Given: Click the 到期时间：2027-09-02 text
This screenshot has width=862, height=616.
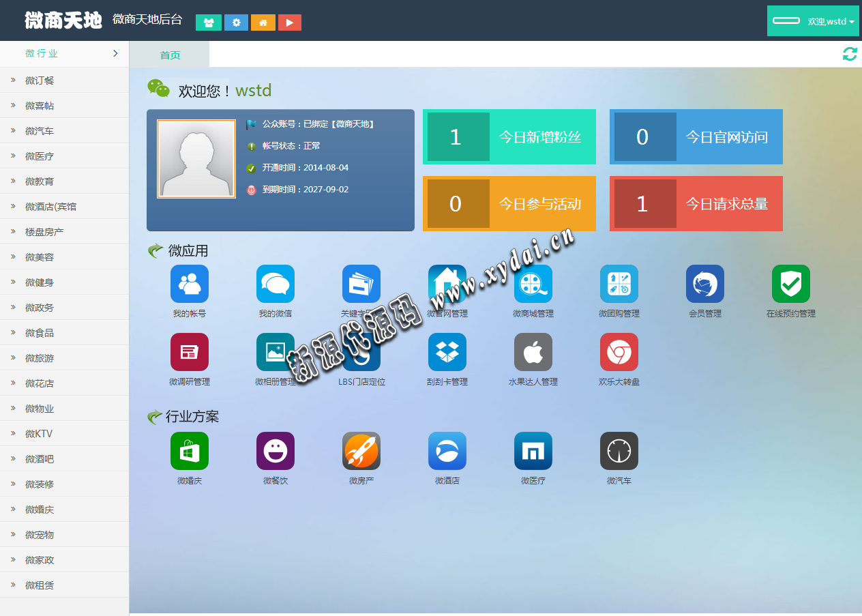Looking at the screenshot, I should (x=306, y=190).
